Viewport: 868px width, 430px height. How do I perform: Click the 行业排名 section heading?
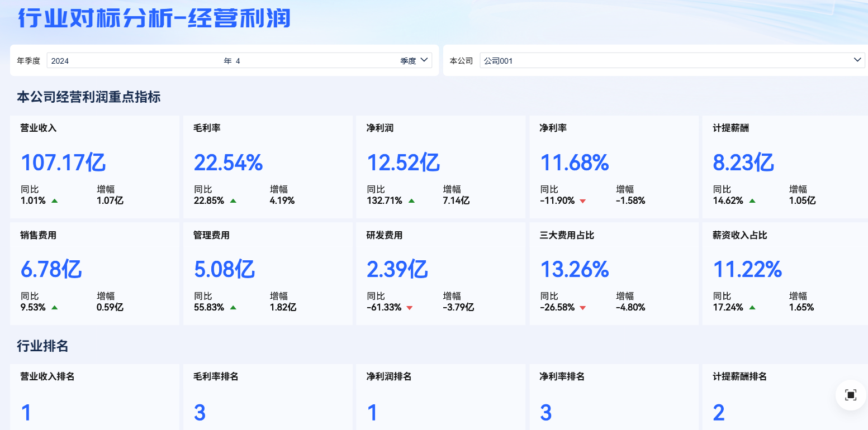(x=42, y=346)
